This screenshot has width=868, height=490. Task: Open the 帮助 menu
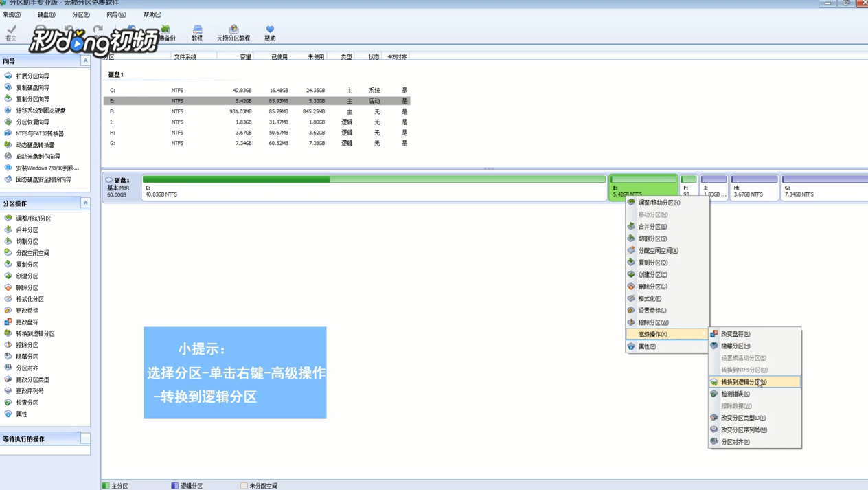click(x=152, y=14)
